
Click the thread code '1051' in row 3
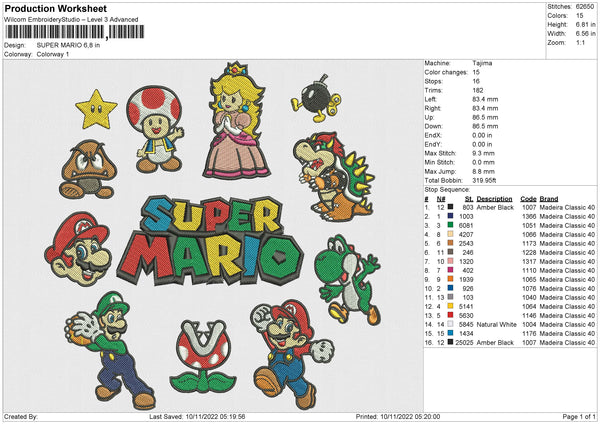tap(529, 225)
